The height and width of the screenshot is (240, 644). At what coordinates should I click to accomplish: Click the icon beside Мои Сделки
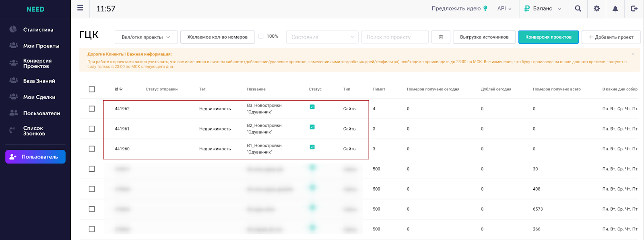[x=14, y=96]
